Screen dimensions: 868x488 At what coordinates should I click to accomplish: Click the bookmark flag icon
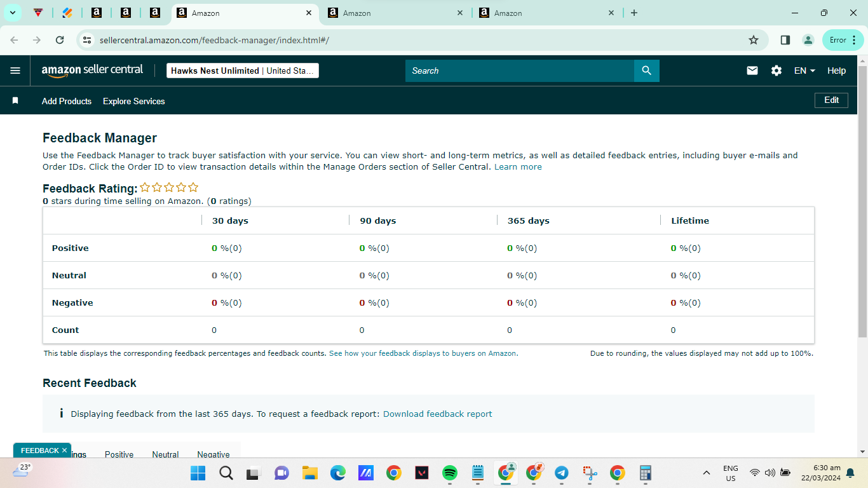pos(15,100)
